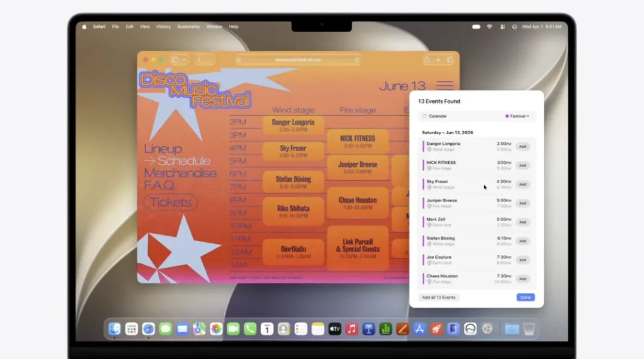Launch FaceTime from the Dock

(233, 329)
